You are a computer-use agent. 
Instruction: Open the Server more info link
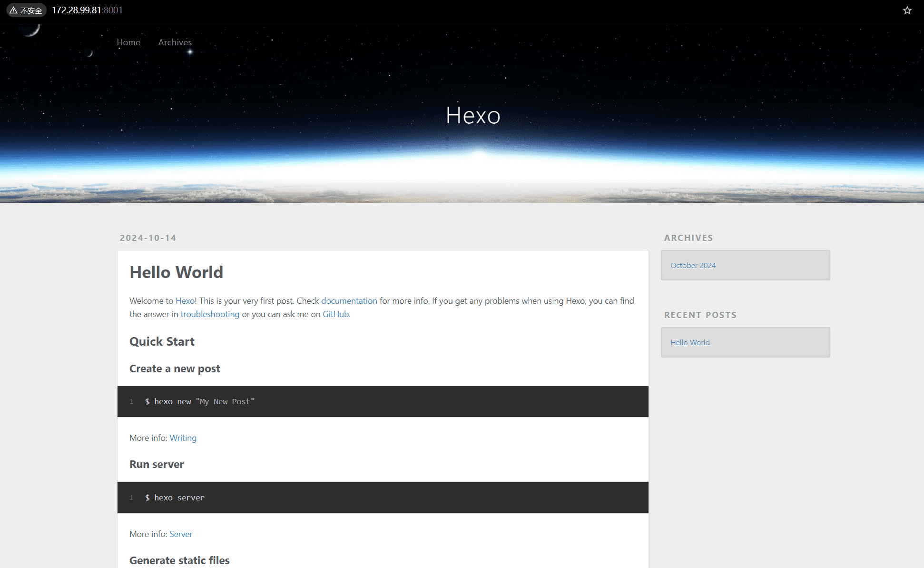click(181, 534)
